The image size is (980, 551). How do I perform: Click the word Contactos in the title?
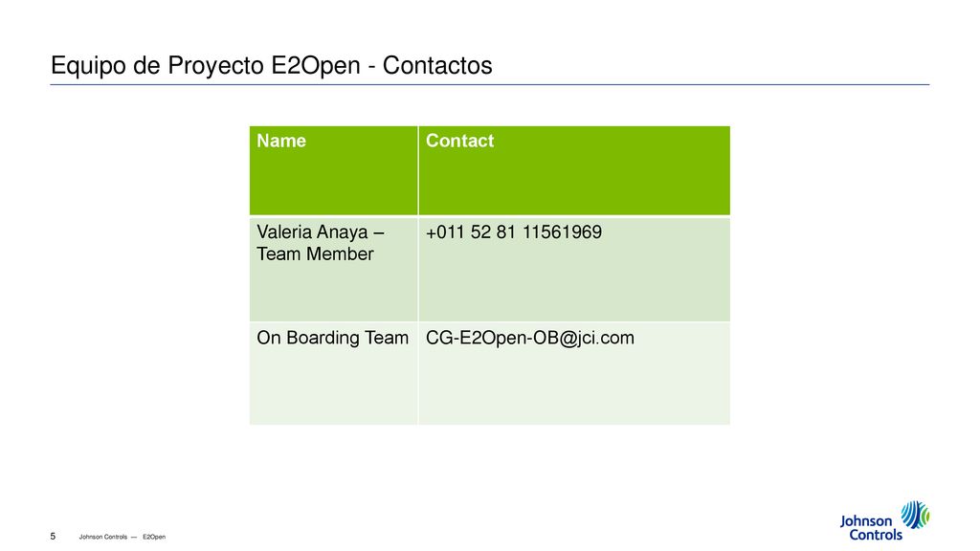click(x=437, y=66)
